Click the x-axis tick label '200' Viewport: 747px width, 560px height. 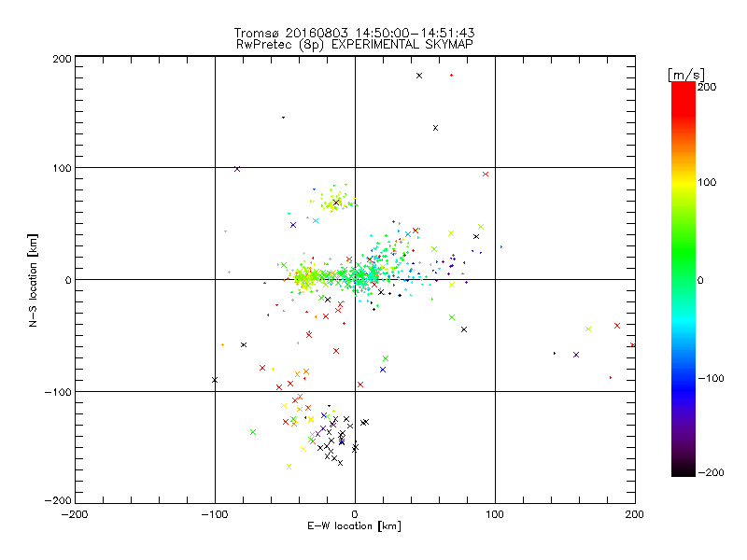coord(635,514)
